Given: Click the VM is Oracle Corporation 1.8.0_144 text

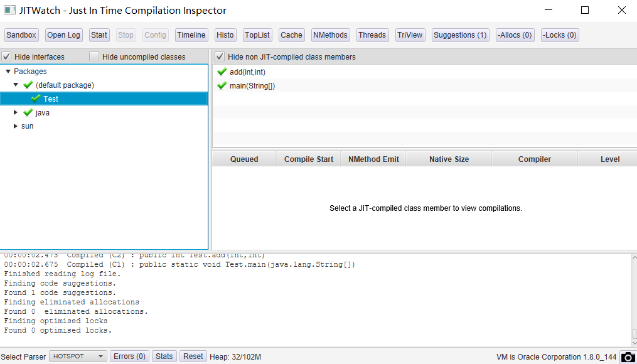Looking at the screenshot, I should point(556,357).
